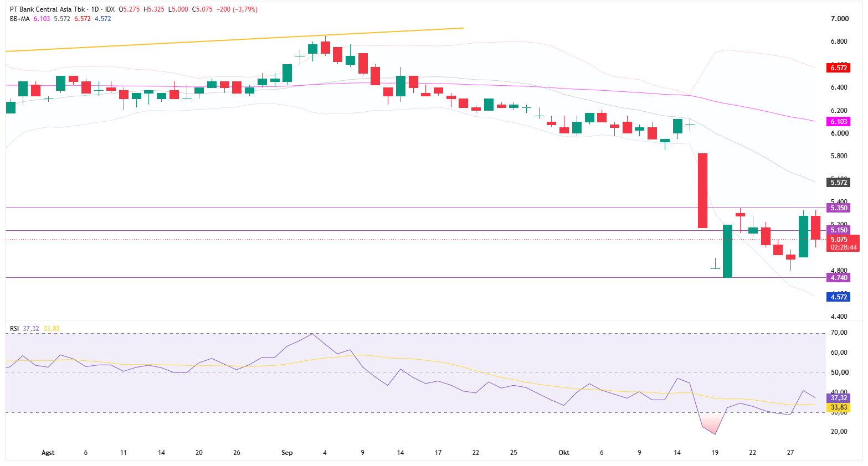Click the RSI indicator legend title
The image size is (868, 466).
[14, 329]
